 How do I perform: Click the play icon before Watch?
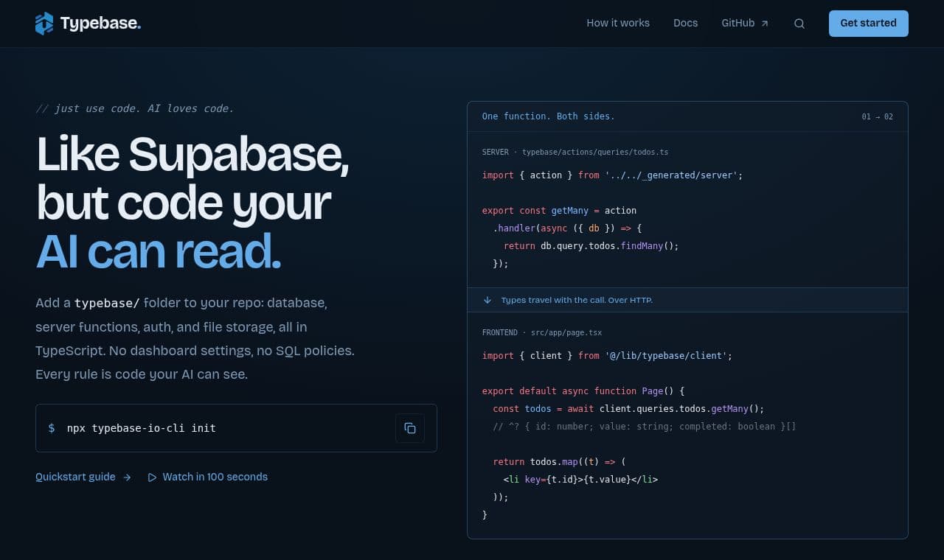(x=153, y=477)
